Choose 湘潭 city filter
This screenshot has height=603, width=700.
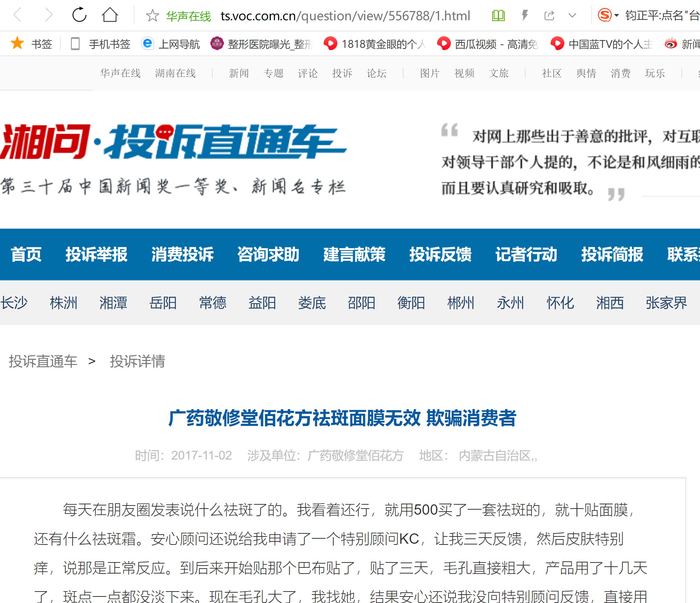click(113, 303)
